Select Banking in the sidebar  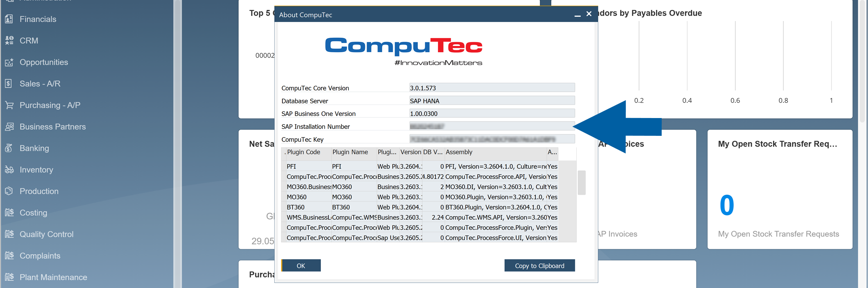tap(34, 148)
